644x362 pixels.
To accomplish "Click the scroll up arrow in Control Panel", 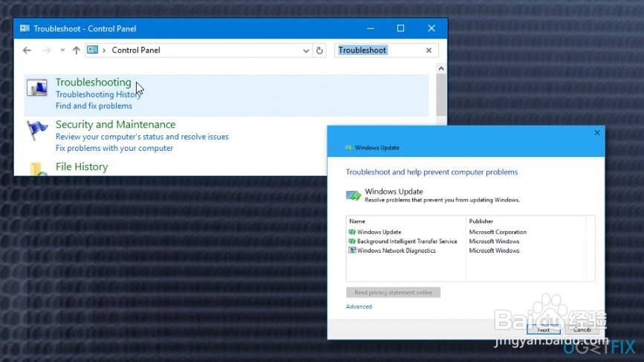I will point(441,68).
